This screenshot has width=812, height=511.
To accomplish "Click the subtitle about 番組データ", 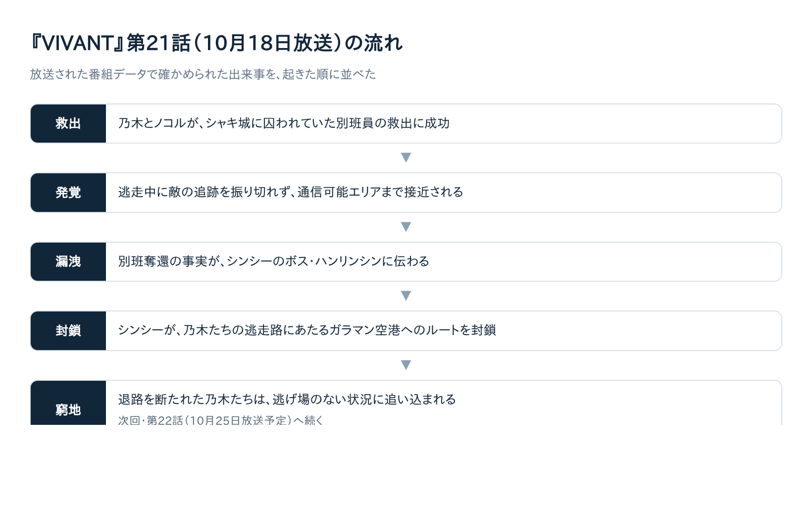I will [203, 74].
